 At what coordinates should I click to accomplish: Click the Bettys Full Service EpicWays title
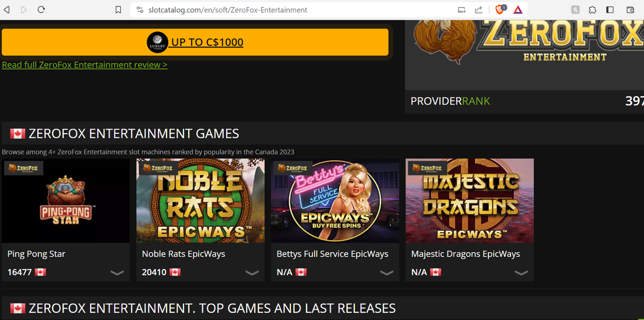[x=332, y=254]
